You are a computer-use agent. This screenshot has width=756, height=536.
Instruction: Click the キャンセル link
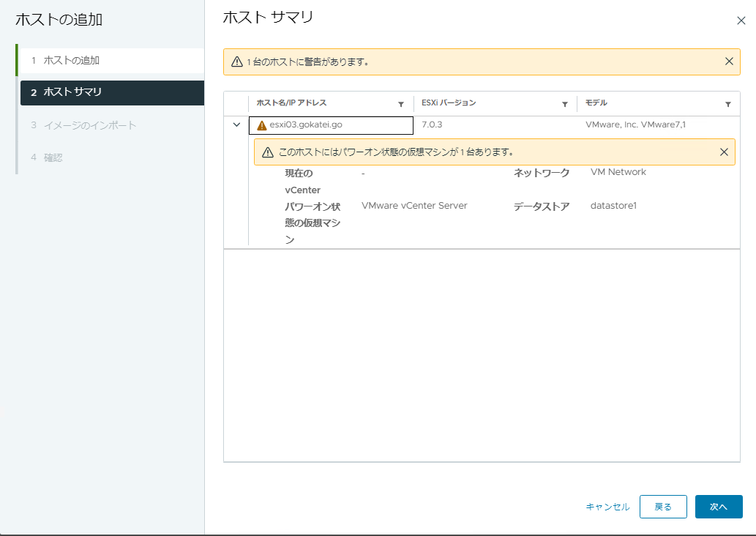pyautogui.click(x=607, y=507)
